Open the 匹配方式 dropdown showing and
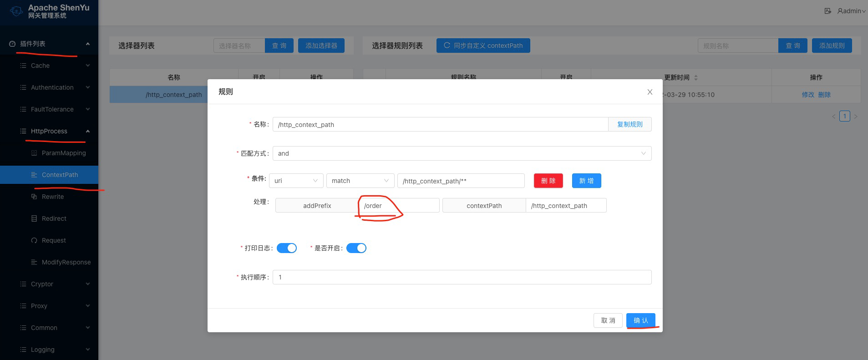 [462, 153]
